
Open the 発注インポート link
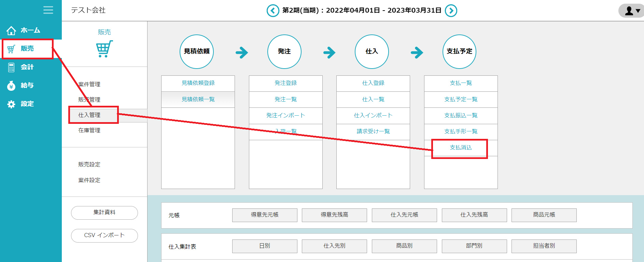pyautogui.click(x=285, y=116)
